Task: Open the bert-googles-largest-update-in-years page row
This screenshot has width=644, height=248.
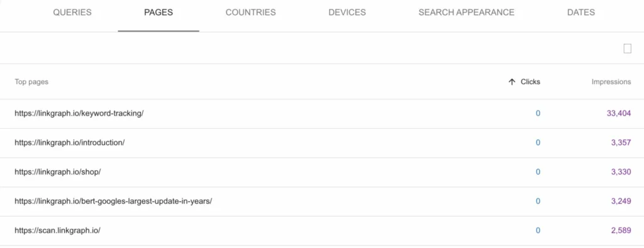Action: click(322, 202)
